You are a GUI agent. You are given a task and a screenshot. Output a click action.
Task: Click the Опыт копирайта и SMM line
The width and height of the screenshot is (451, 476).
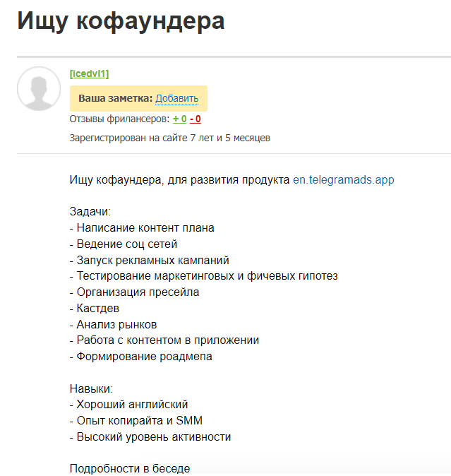pyautogui.click(x=136, y=420)
